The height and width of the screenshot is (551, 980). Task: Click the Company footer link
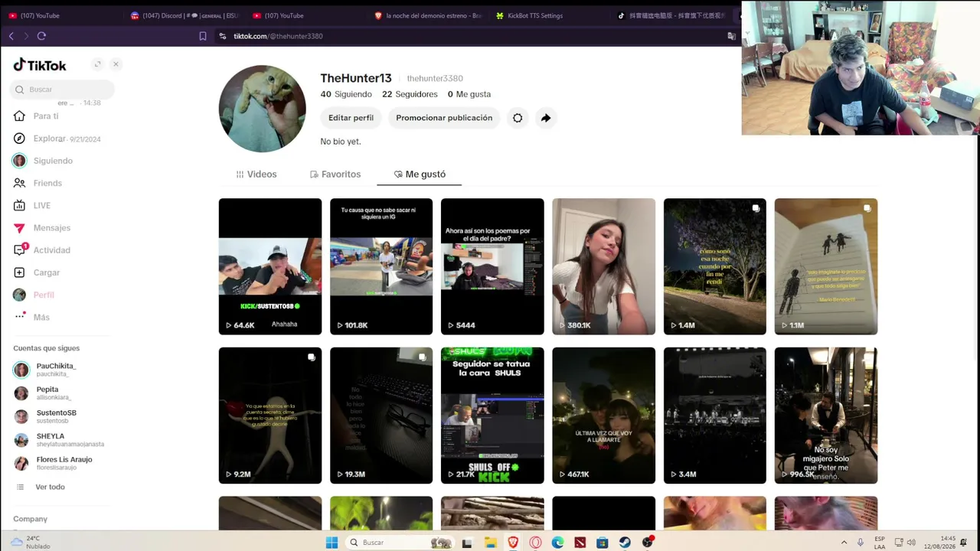(30, 519)
